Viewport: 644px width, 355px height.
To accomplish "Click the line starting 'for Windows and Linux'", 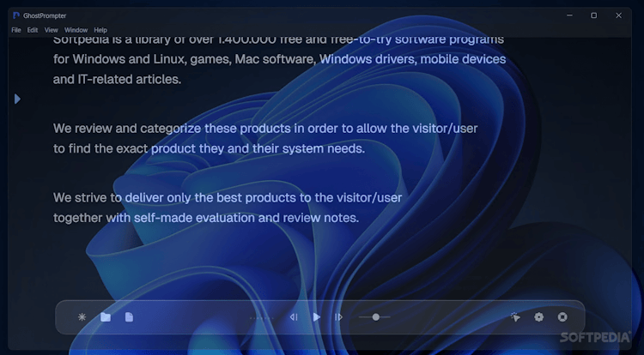I will coord(279,59).
